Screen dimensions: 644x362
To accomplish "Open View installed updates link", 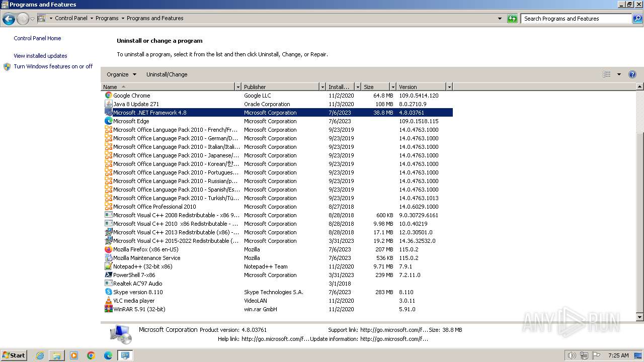I will click(40, 56).
